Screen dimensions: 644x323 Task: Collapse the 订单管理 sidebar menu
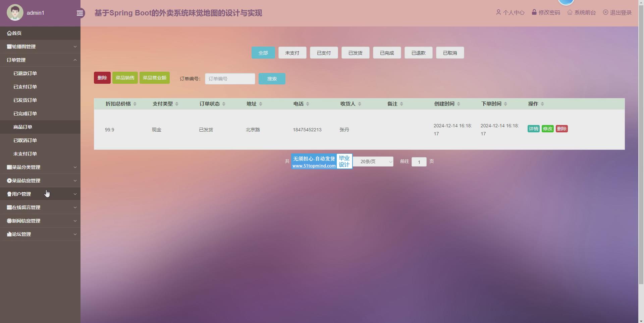point(40,60)
